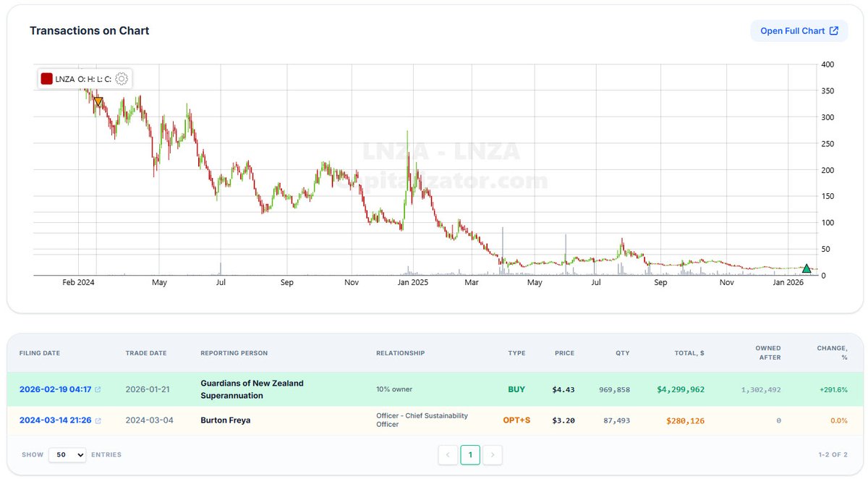Click the 2026-01-21 trade date
This screenshot has height=479, width=868.
point(147,389)
